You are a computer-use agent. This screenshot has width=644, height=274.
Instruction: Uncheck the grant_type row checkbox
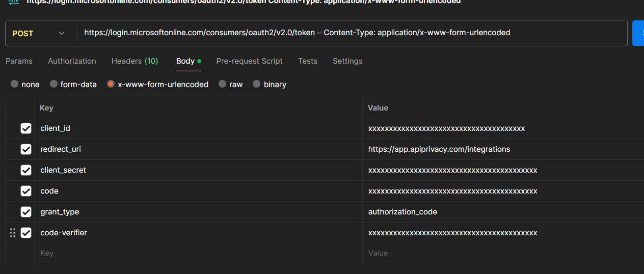click(x=26, y=212)
